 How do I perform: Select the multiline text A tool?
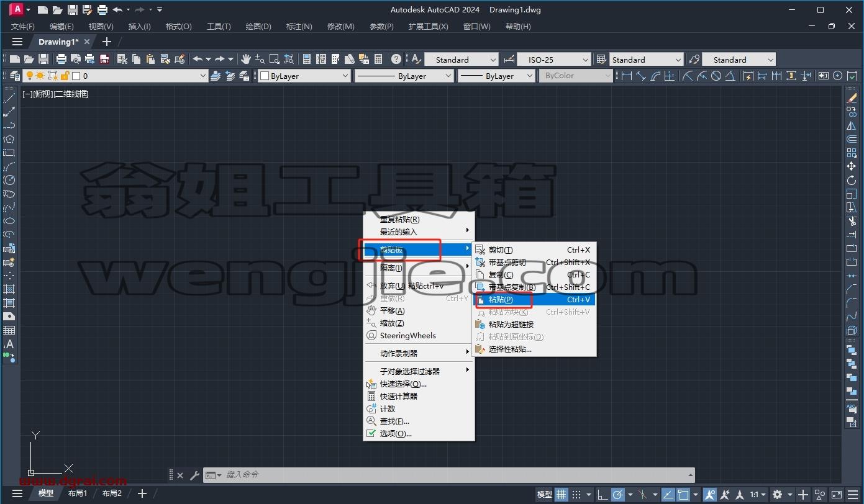(9, 344)
